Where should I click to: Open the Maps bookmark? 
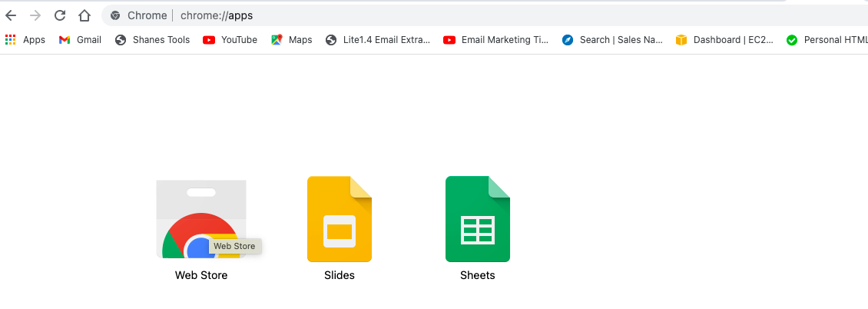pyautogui.click(x=292, y=40)
